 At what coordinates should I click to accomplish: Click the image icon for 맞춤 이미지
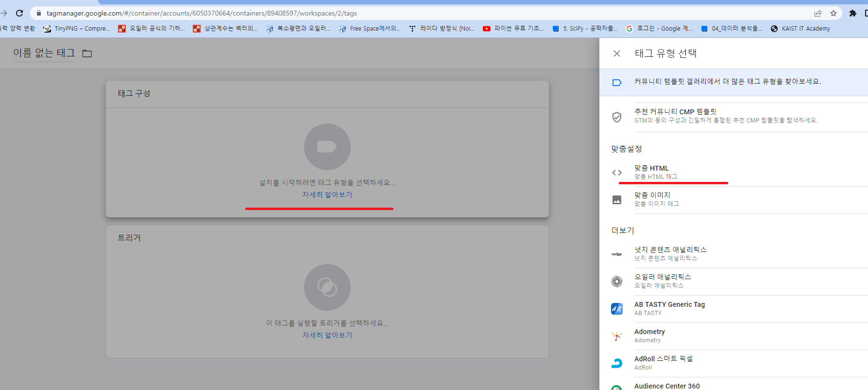click(x=617, y=200)
